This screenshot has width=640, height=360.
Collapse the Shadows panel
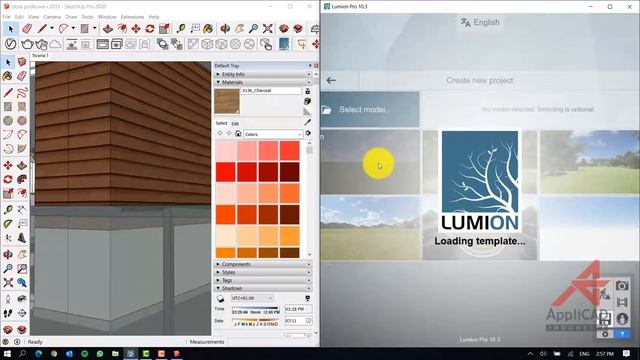tap(263, 288)
